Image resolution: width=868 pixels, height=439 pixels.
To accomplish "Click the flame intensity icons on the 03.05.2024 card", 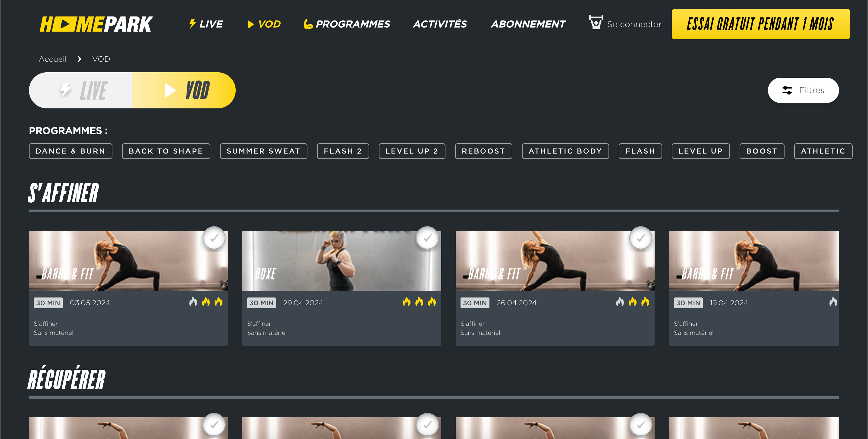I will click(206, 302).
